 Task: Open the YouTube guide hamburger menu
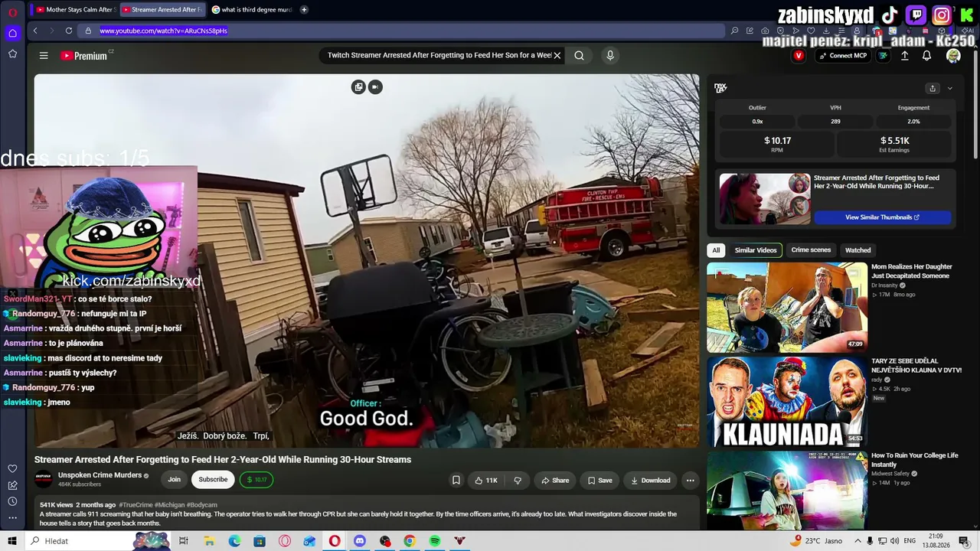pos(44,56)
